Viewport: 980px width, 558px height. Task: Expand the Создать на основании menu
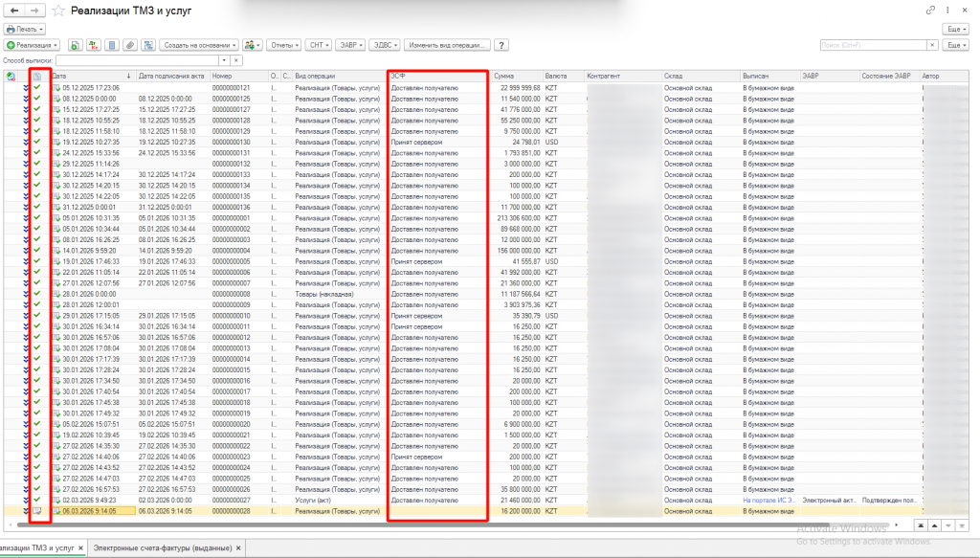(x=199, y=45)
